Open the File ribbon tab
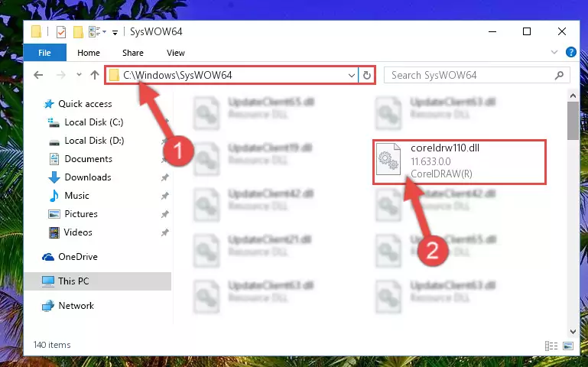 44,53
